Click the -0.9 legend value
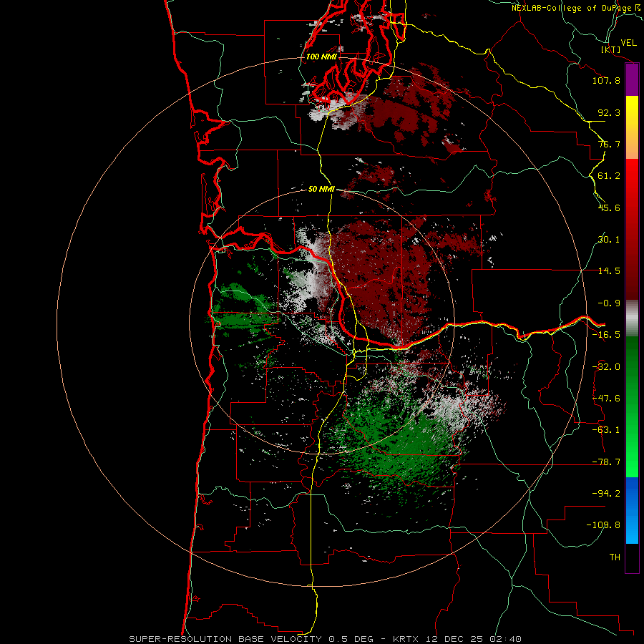The image size is (644, 644). [609, 303]
